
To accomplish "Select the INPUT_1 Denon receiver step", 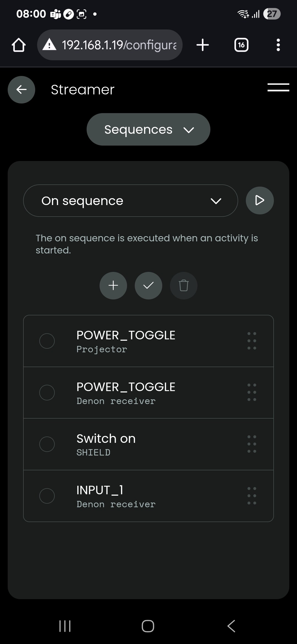I will pyautogui.click(x=47, y=496).
